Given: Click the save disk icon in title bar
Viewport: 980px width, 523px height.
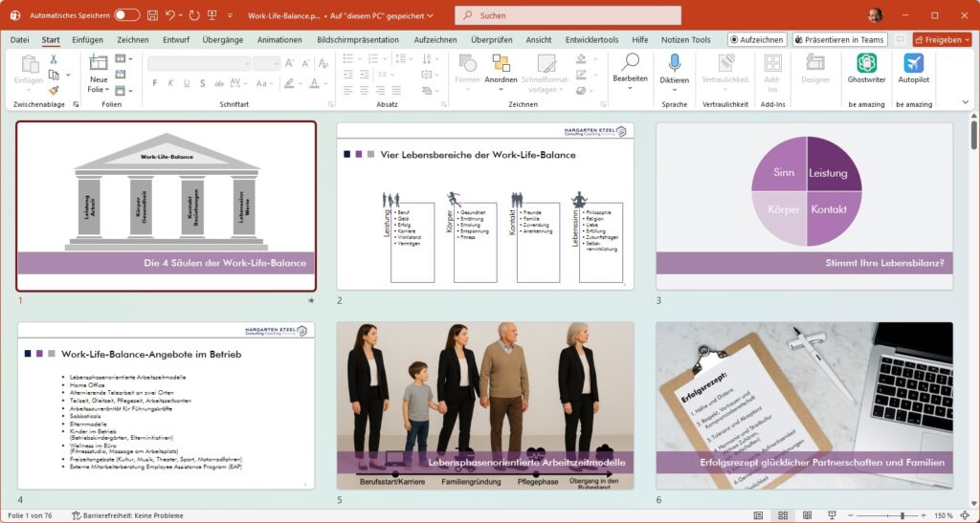Looking at the screenshot, I should [x=153, y=15].
